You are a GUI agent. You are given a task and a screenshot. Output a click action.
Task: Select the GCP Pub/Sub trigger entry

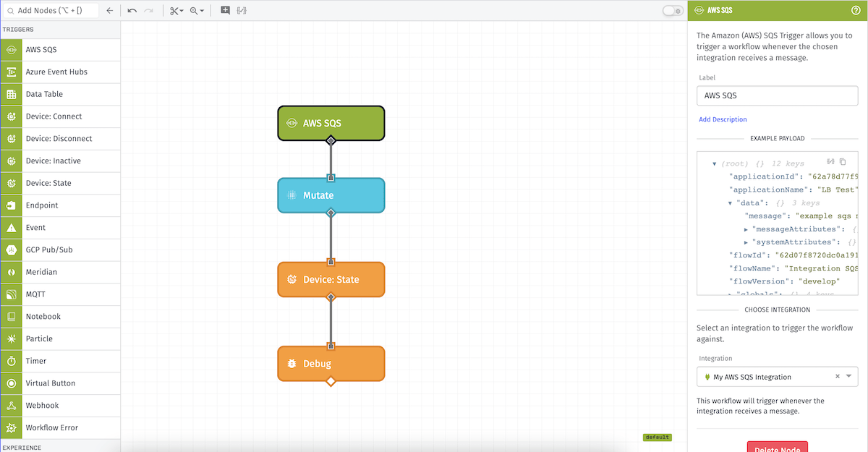[60, 250]
